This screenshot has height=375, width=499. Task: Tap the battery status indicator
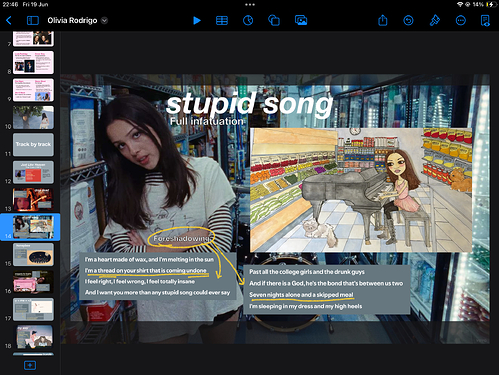491,4
